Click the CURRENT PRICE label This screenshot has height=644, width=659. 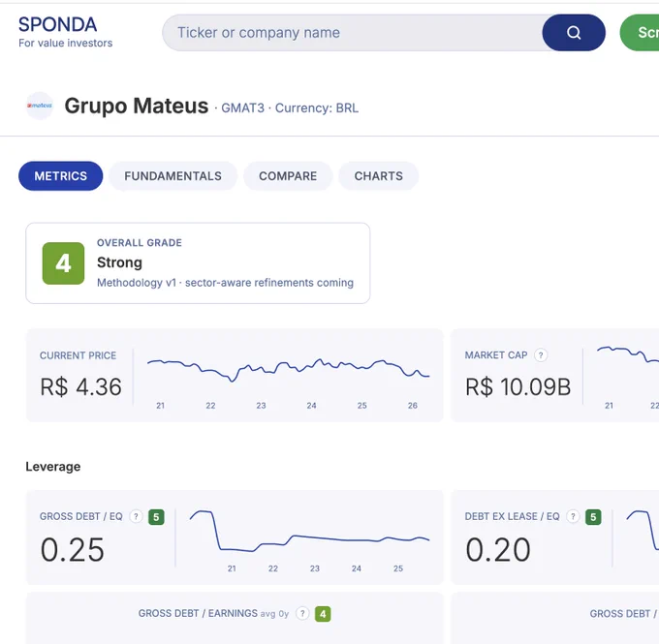coord(78,355)
